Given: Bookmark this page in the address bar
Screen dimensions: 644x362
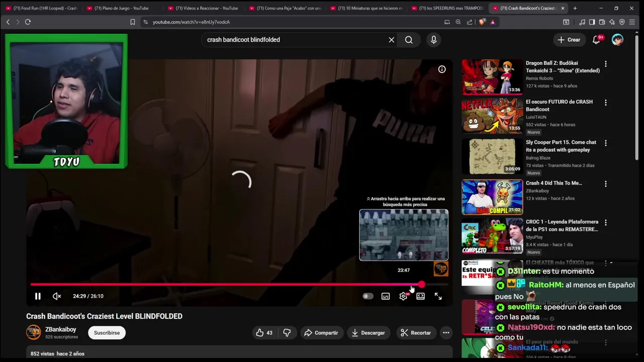Looking at the screenshot, I should [x=133, y=22].
